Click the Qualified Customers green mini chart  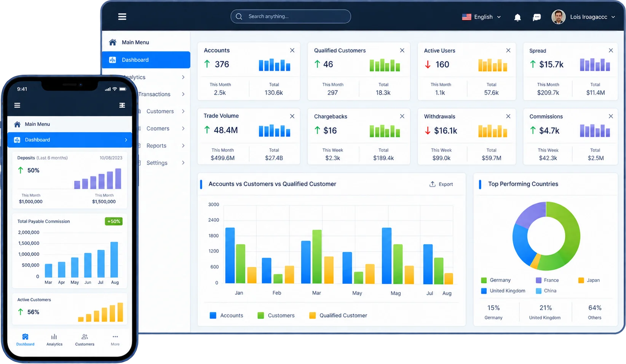point(385,65)
